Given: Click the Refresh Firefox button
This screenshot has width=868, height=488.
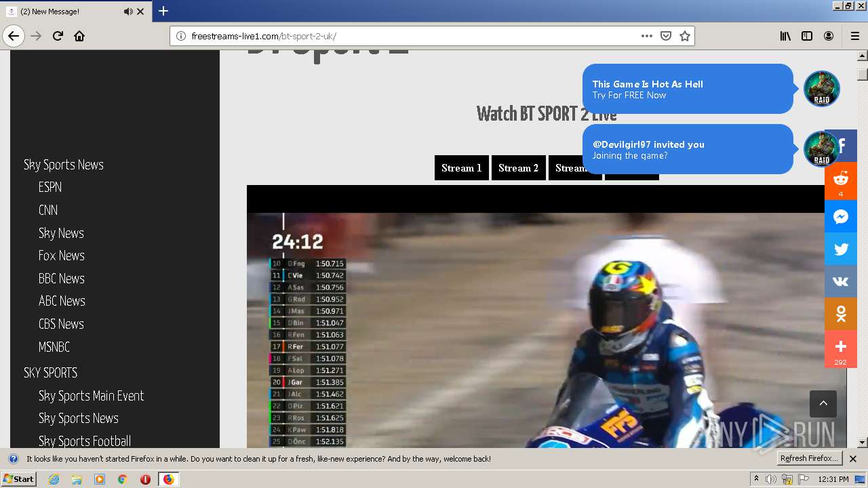Looking at the screenshot, I should (810, 459).
